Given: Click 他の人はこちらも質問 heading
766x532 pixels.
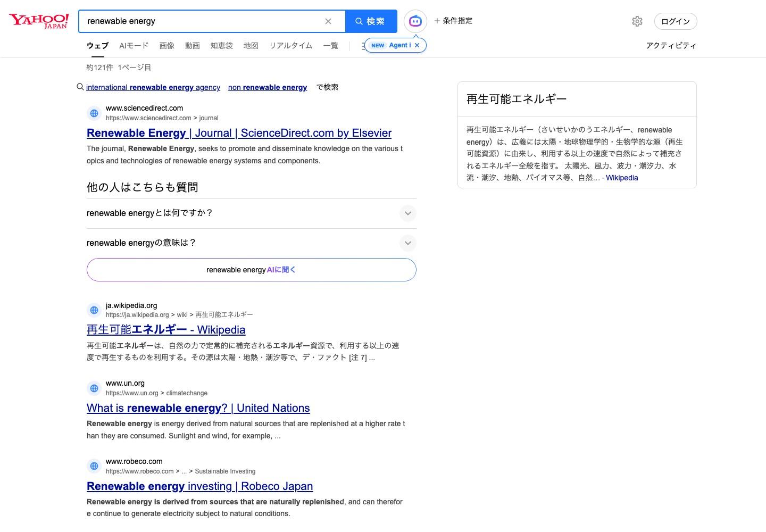Looking at the screenshot, I should (x=143, y=187).
